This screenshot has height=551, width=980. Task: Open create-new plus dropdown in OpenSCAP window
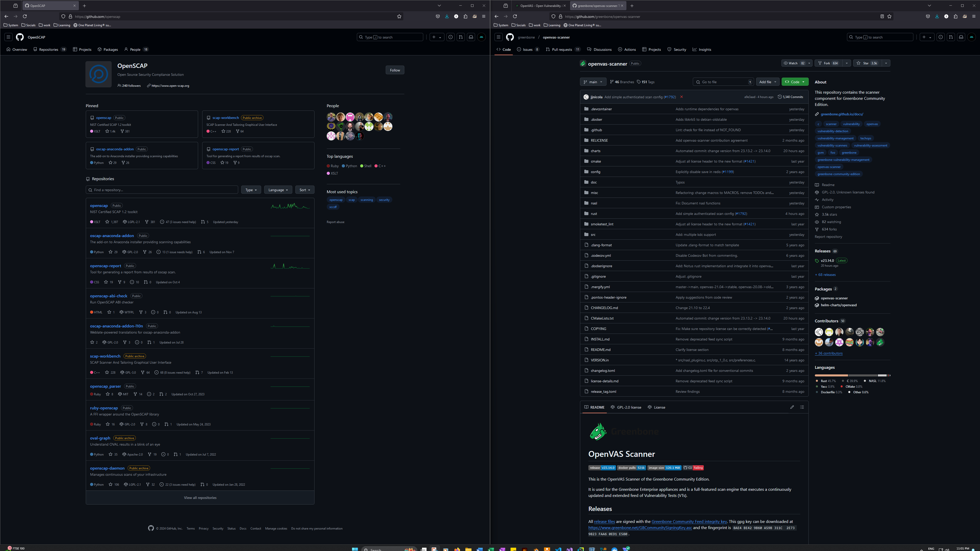[436, 37]
